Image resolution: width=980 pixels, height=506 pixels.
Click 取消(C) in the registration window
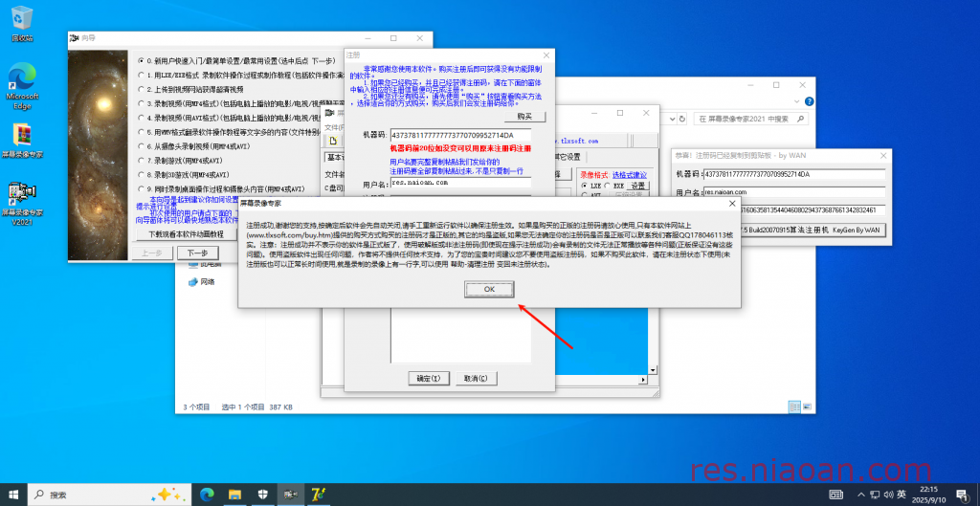pyautogui.click(x=477, y=378)
